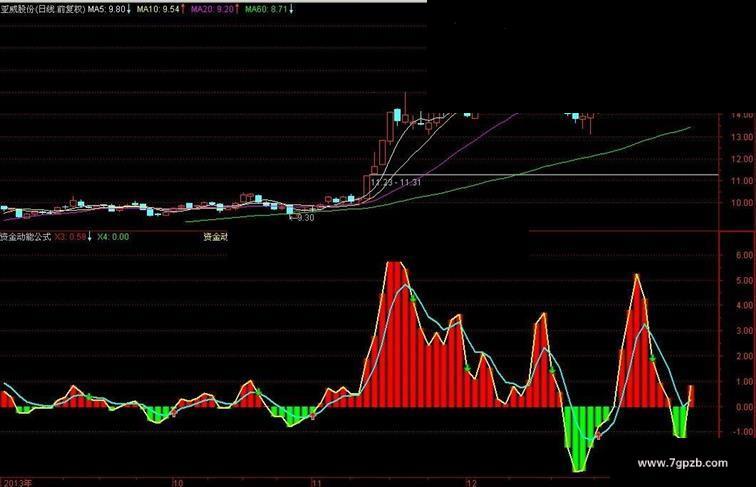The image size is (756, 487).
Task: Click the 11.23 - 11.31 gap label
Action: pyautogui.click(x=396, y=182)
